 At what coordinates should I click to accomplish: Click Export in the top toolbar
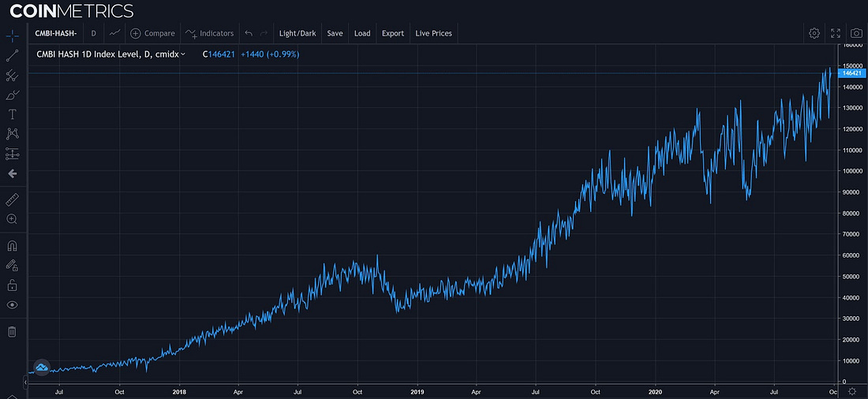pos(393,33)
